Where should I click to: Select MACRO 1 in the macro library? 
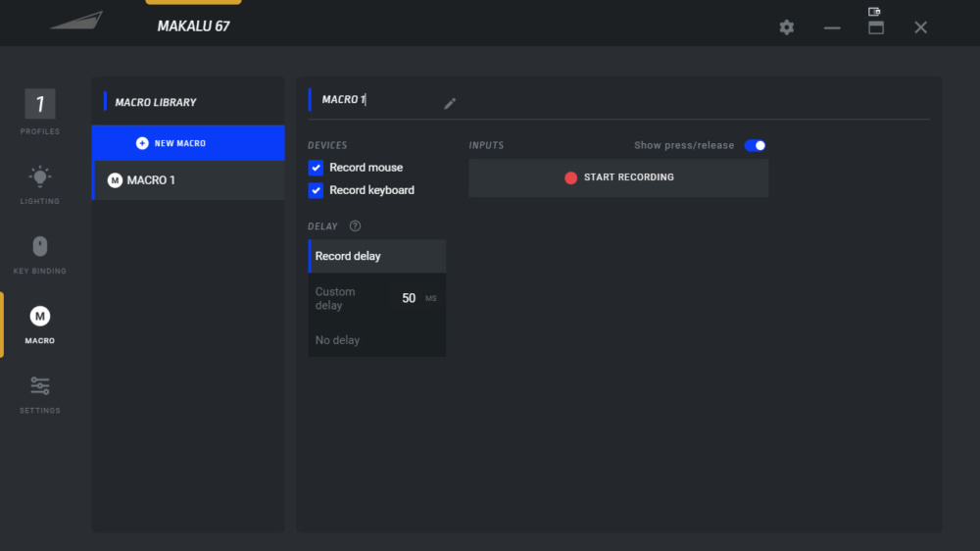point(188,180)
